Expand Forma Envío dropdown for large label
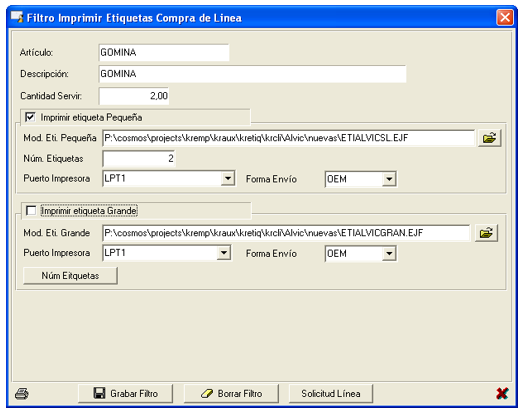524x413 pixels. (x=389, y=254)
